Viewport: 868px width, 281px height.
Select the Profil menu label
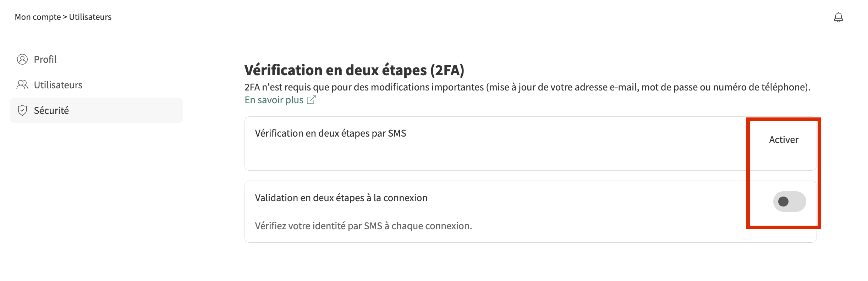45,59
